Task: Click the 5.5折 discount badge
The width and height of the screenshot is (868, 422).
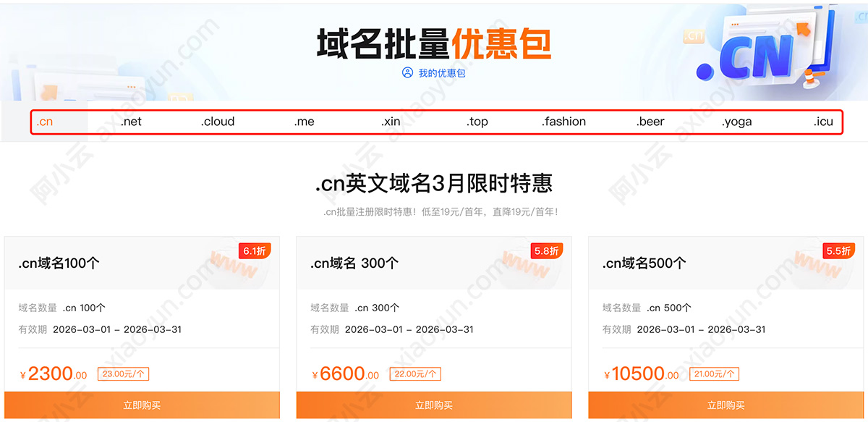Action: (839, 251)
